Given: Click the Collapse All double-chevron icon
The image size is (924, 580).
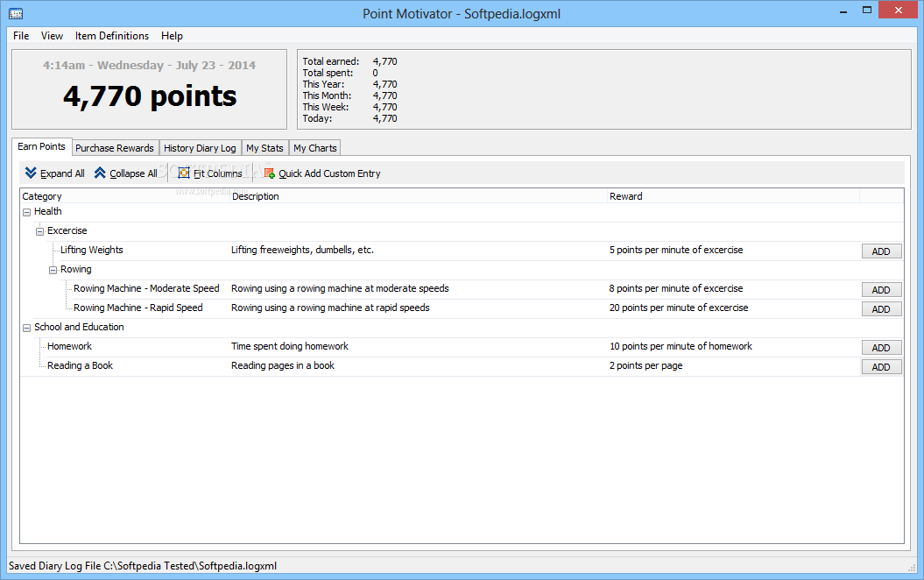Looking at the screenshot, I should (100, 173).
